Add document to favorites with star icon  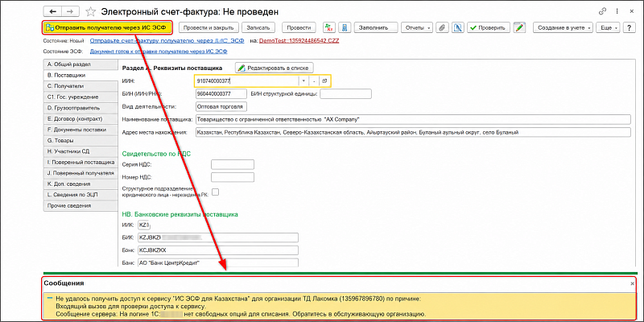click(x=92, y=11)
